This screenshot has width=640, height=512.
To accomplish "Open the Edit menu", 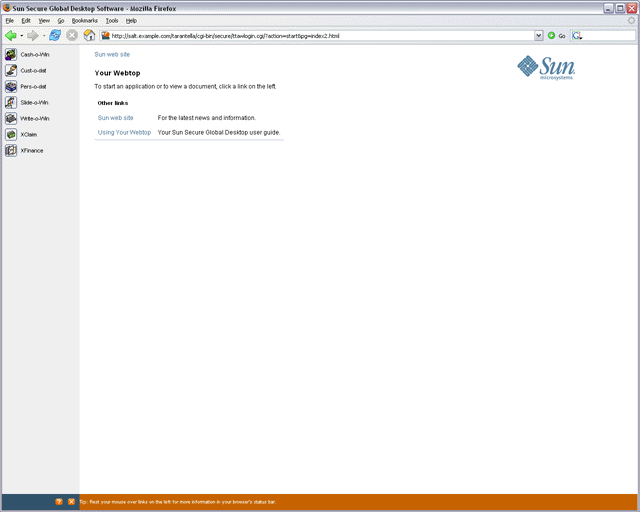I will coord(26,20).
